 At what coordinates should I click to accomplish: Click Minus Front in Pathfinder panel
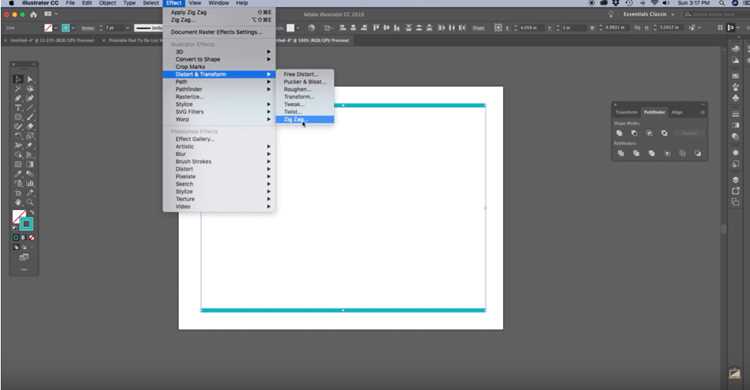634,133
